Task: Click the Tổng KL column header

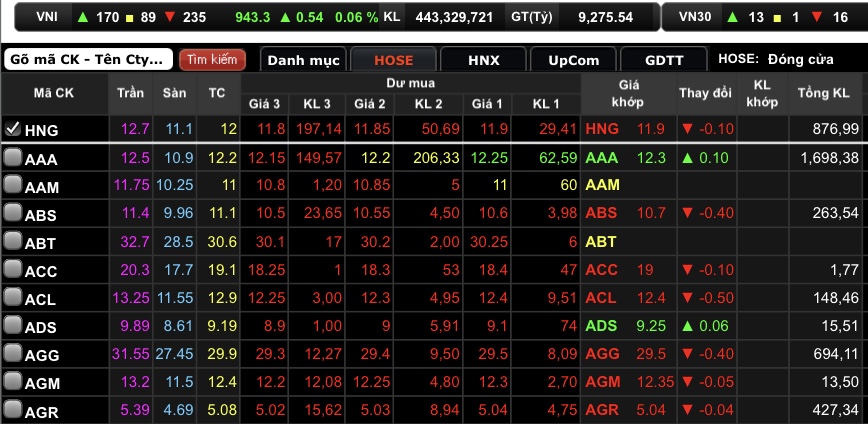Action: [828, 93]
